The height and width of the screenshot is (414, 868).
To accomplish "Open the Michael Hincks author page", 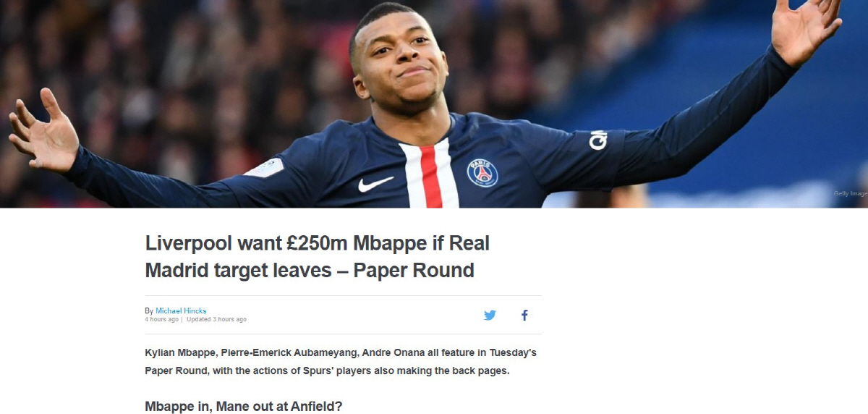I will [x=181, y=310].
